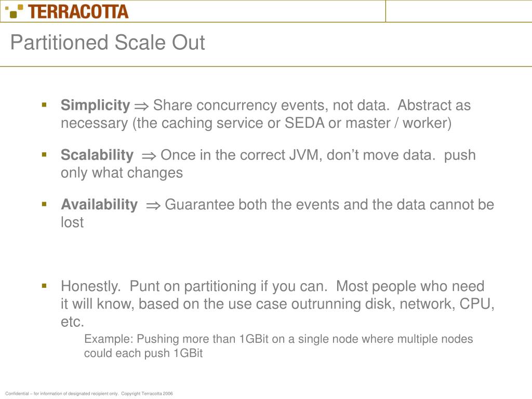Click the bold word Availability

(99, 205)
